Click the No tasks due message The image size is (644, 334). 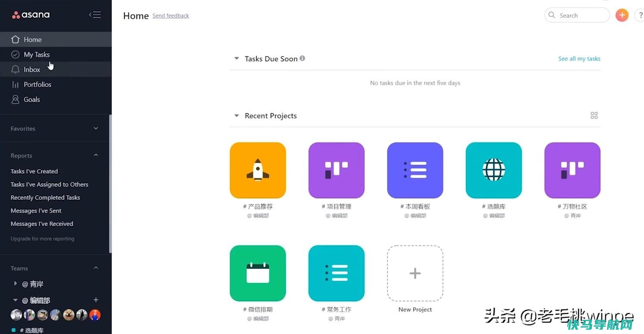[415, 83]
